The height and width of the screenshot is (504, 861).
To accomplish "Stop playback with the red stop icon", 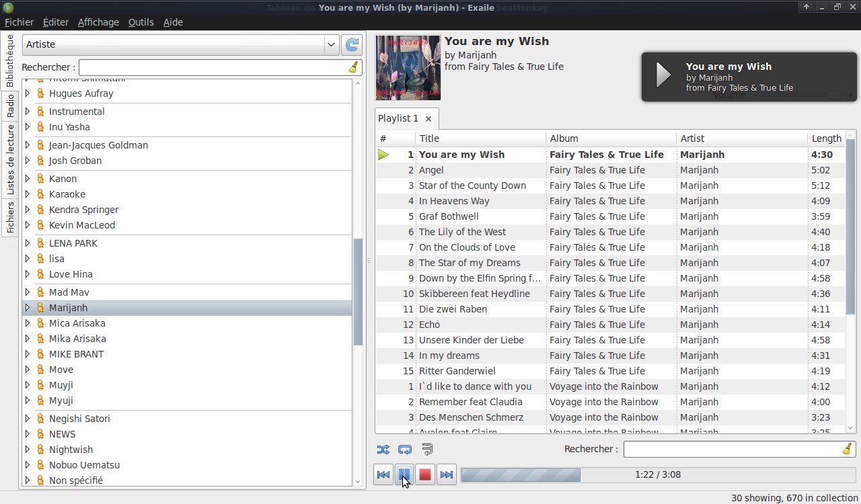I will tap(425, 474).
